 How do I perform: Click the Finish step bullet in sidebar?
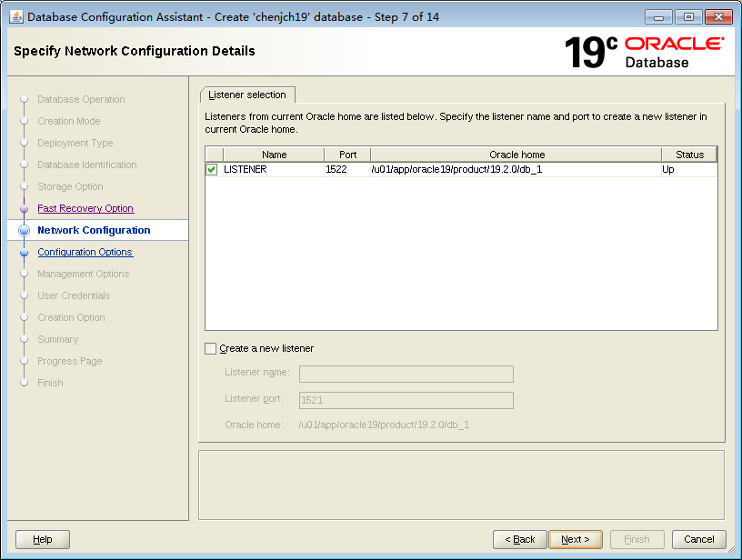(x=25, y=383)
